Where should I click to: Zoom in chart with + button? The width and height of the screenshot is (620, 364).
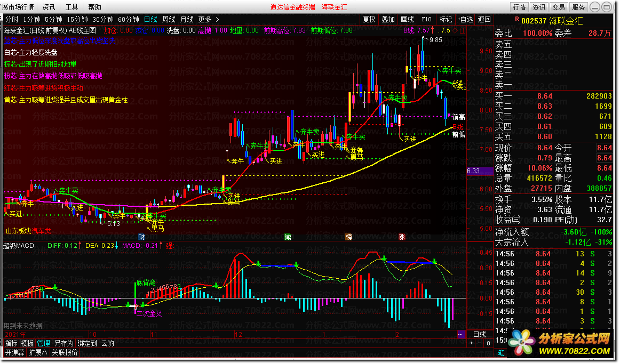[471, 343]
